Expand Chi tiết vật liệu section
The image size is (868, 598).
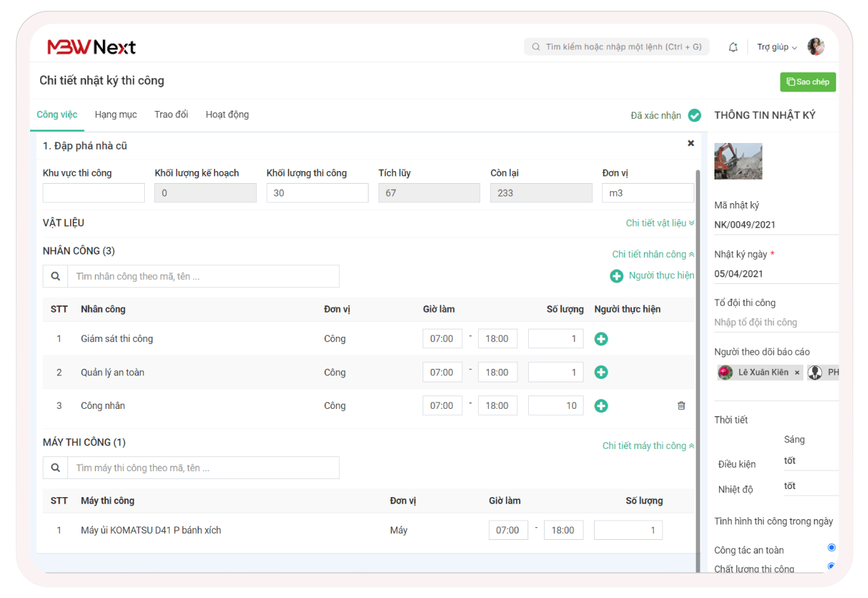click(660, 223)
